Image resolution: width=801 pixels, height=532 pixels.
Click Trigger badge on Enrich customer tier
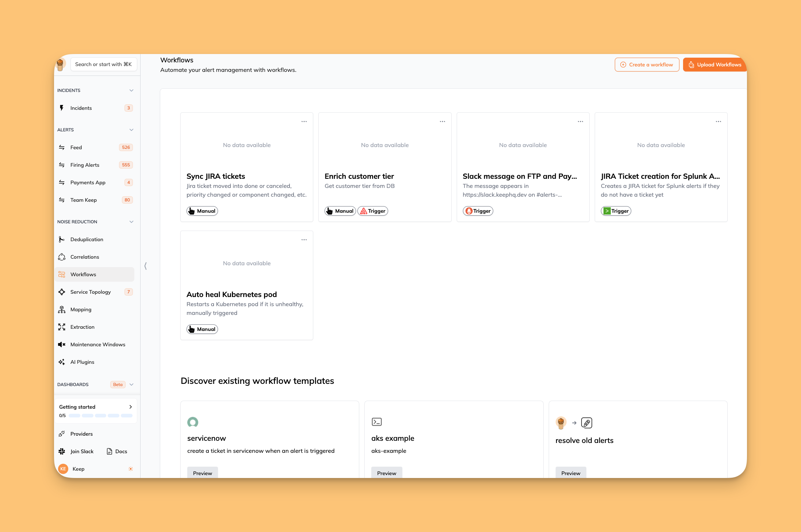373,211
